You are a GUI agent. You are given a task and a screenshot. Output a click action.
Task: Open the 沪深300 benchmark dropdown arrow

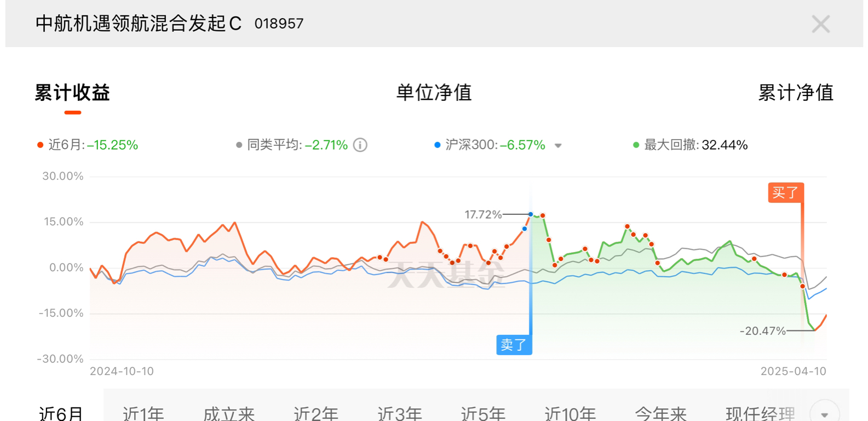click(x=558, y=146)
